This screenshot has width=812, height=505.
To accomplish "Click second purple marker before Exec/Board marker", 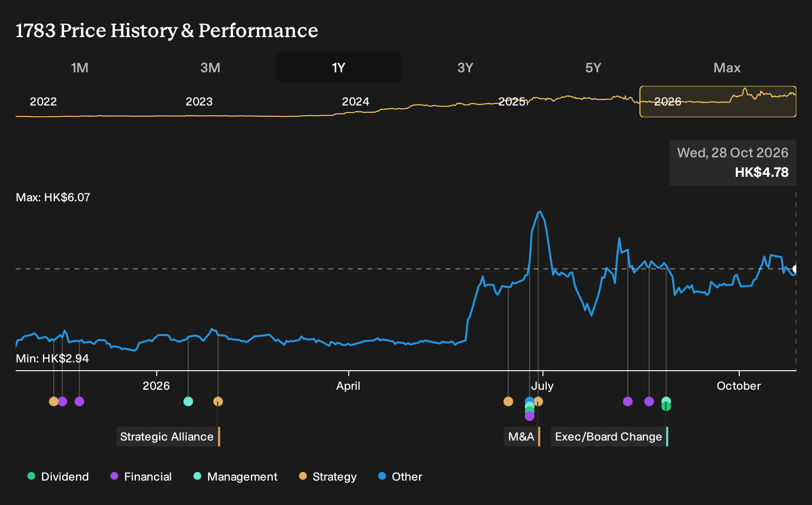I will coord(649,401).
